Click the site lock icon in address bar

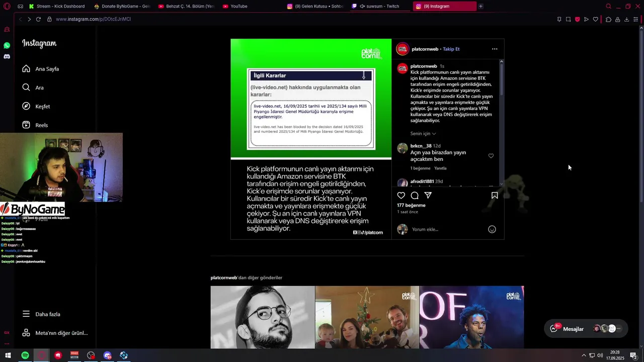[49, 19]
